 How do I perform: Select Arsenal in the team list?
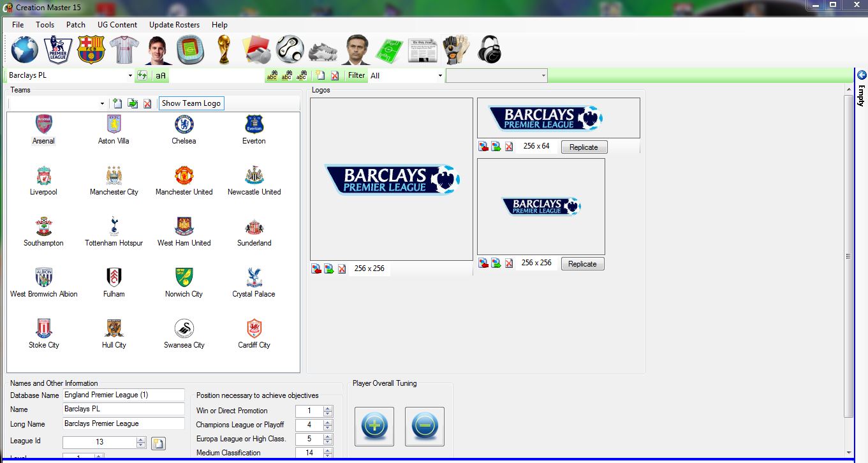tap(43, 130)
